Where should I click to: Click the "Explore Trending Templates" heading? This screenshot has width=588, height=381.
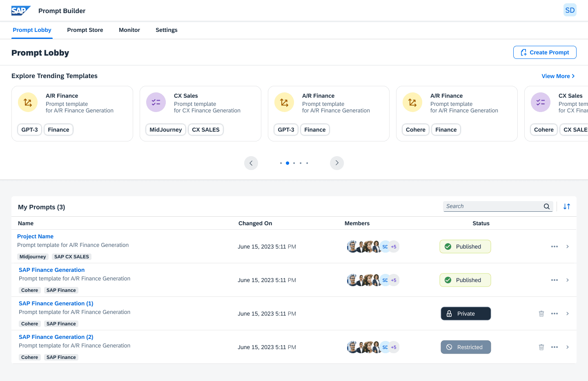click(54, 76)
